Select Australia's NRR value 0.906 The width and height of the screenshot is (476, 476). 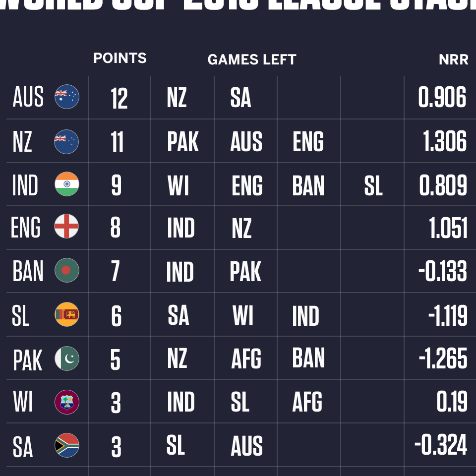[442, 97]
